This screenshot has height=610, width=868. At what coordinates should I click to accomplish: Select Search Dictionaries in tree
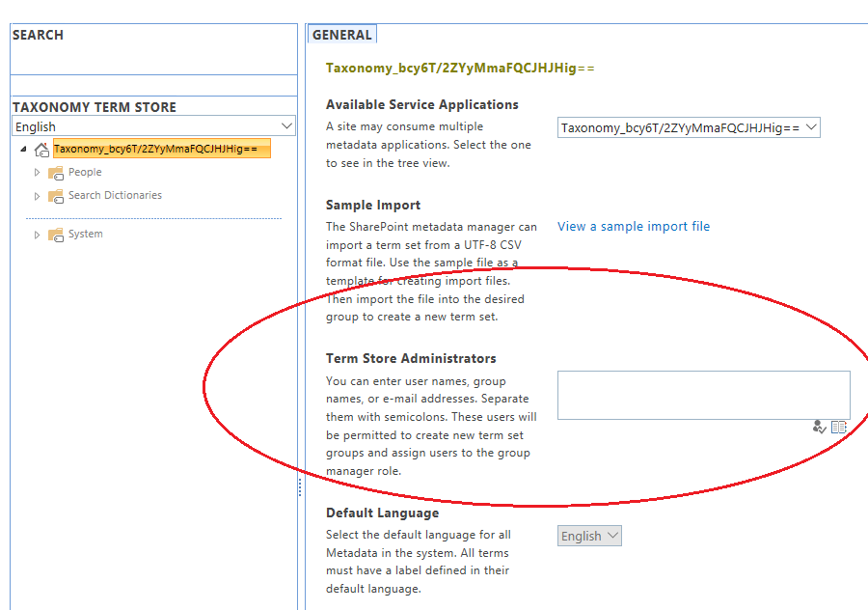click(x=115, y=195)
